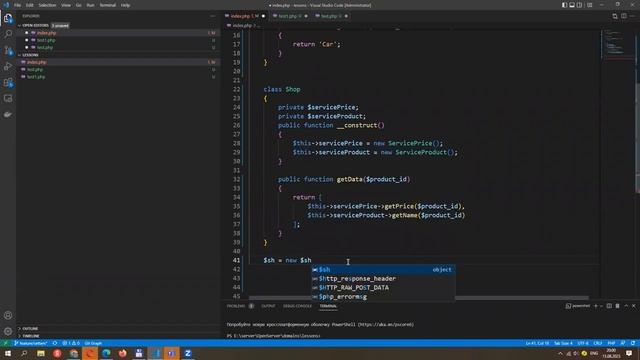Click line and column indicator in status bar
The image size is (640, 360).
click(x=537, y=343)
